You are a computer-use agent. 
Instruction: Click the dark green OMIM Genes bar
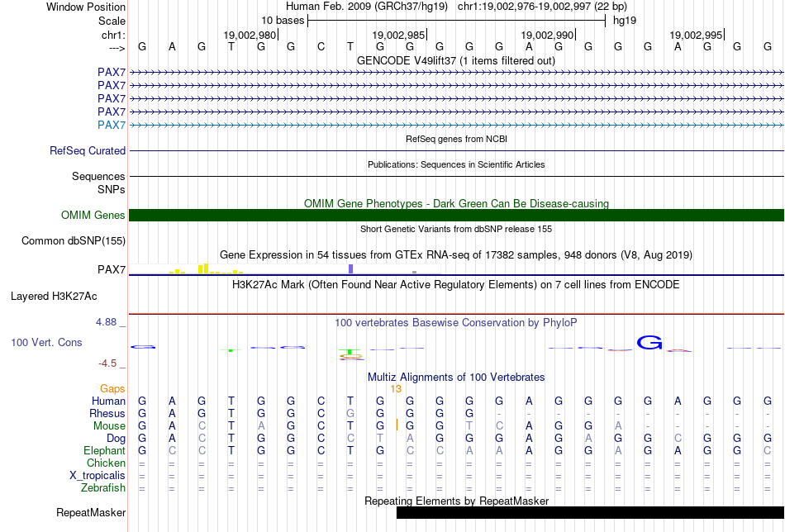456,216
